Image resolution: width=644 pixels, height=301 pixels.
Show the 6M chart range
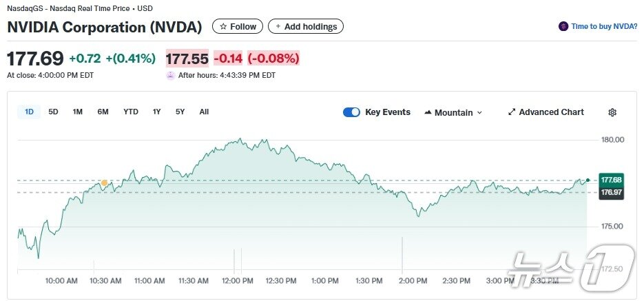(103, 112)
